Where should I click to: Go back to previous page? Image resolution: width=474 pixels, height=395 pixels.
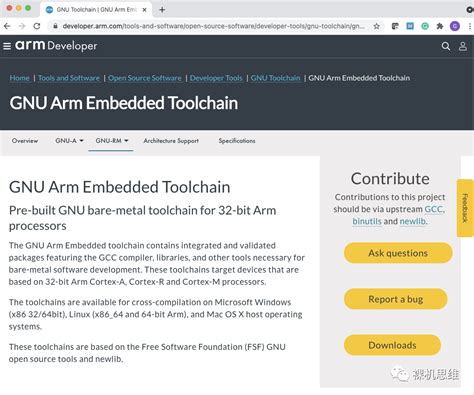click(x=7, y=26)
